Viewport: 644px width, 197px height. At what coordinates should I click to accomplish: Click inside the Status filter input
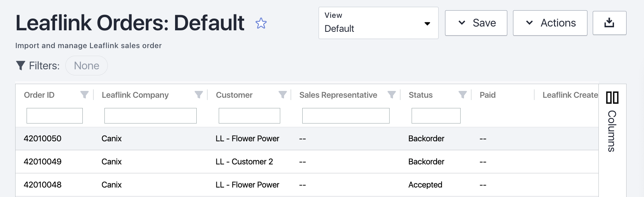coord(436,116)
